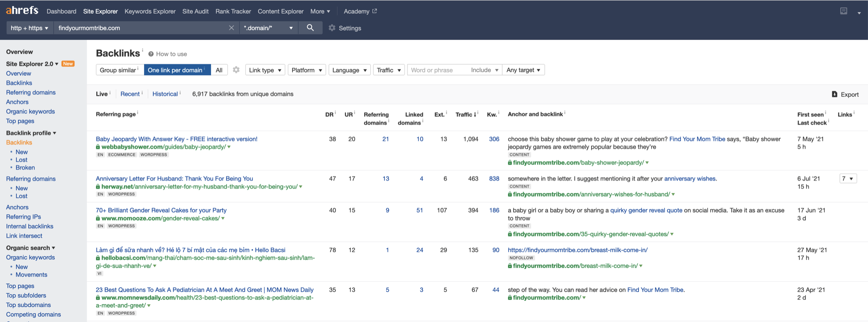Open the Include dropdown
868x322 pixels.
484,70
